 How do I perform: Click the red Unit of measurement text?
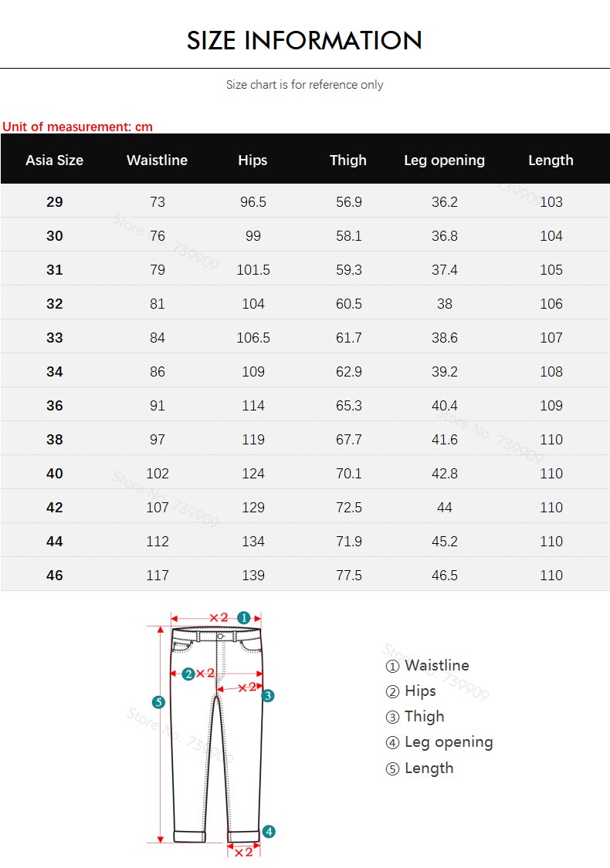[x=77, y=127]
